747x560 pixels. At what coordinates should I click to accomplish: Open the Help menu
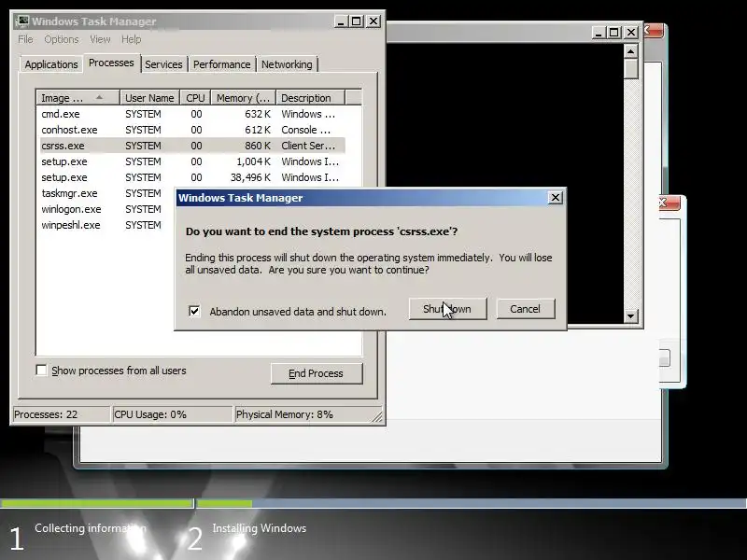coord(131,39)
